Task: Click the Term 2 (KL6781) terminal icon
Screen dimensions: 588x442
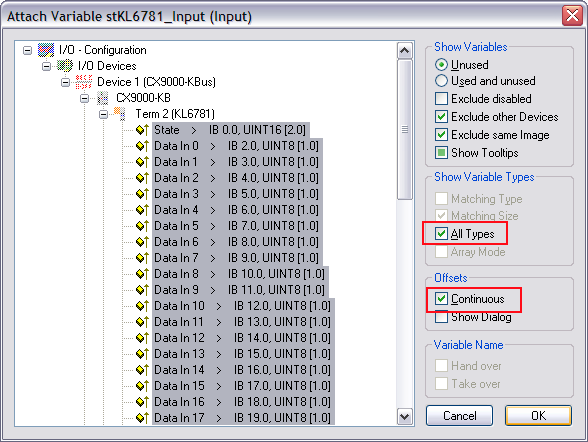Action: (120, 114)
